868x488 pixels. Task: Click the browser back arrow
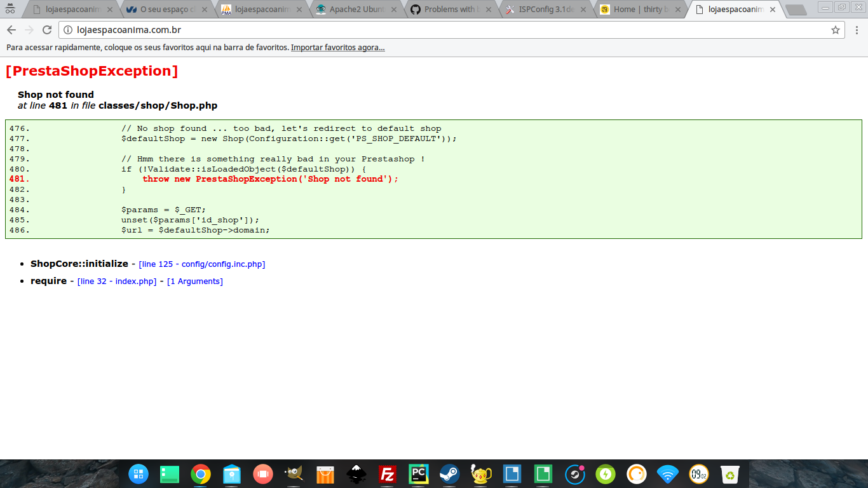tap(11, 30)
